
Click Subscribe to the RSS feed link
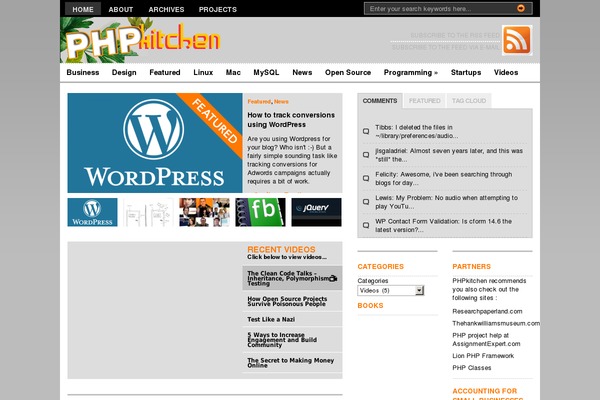coord(455,35)
